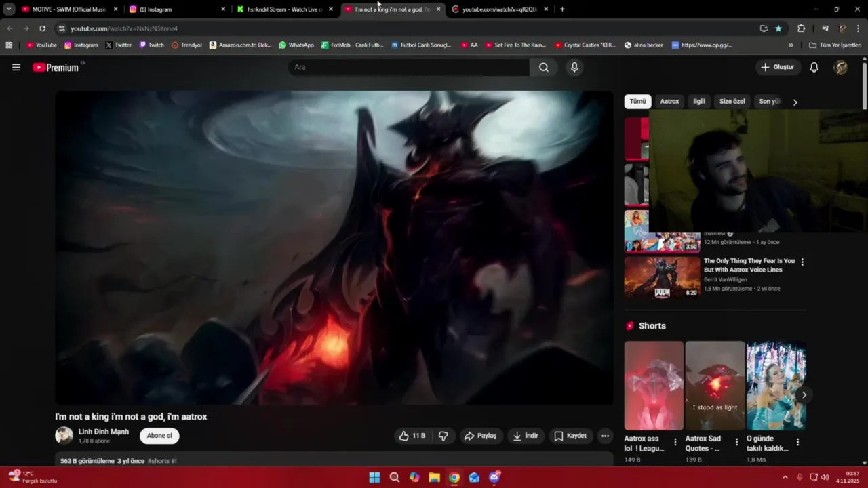Start voice search with microphone icon

click(x=574, y=67)
